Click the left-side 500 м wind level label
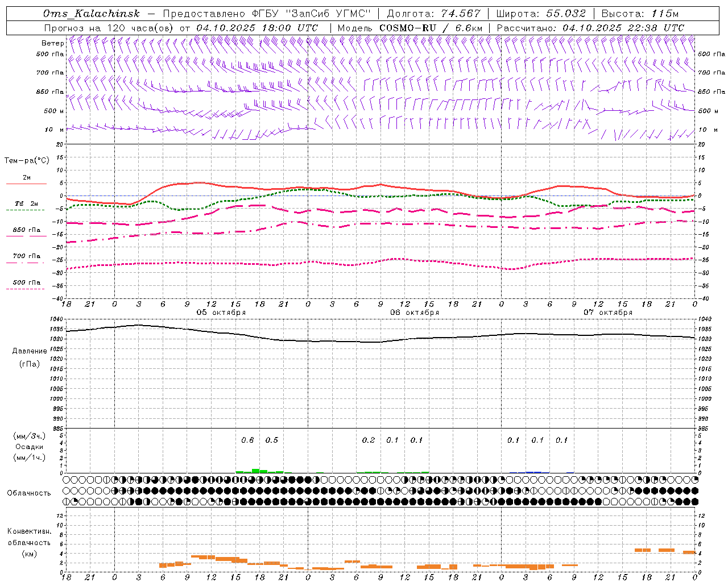Viewport: 728px width, 582px height. (54, 111)
